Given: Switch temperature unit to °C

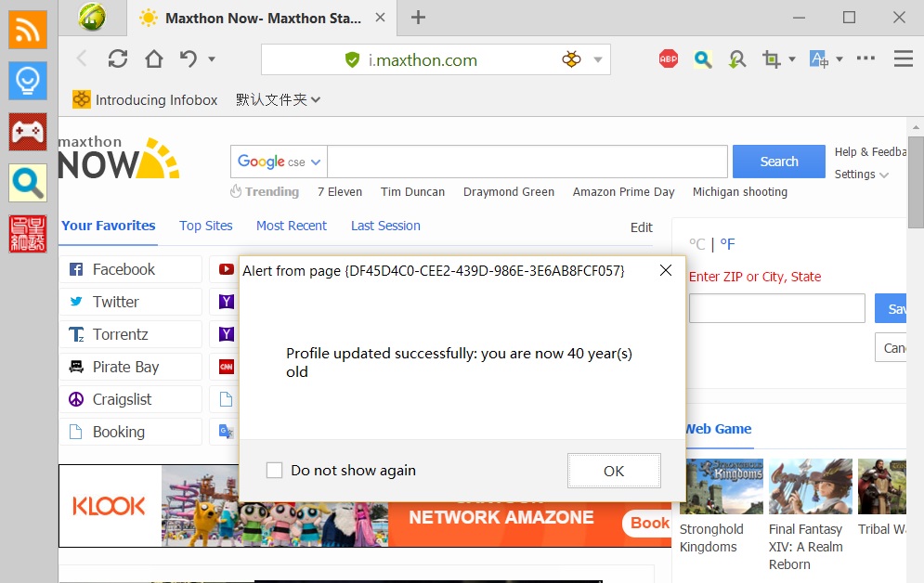Looking at the screenshot, I should click(x=697, y=244).
